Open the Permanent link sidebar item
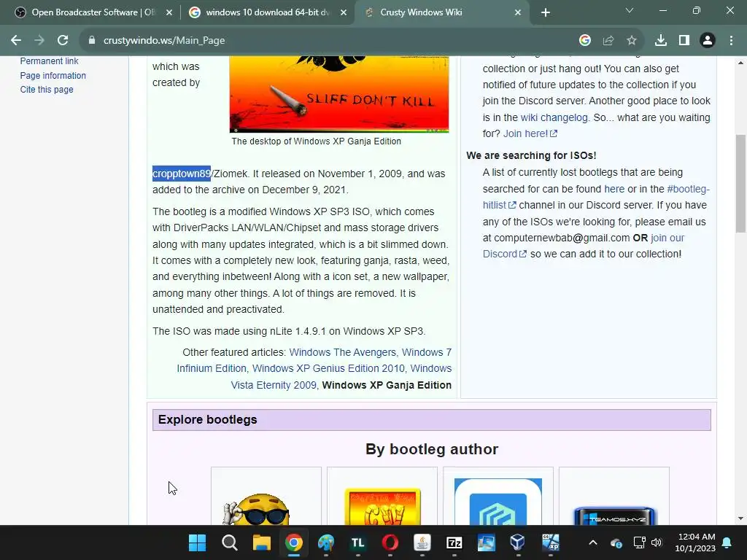The height and width of the screenshot is (560, 747). click(49, 61)
